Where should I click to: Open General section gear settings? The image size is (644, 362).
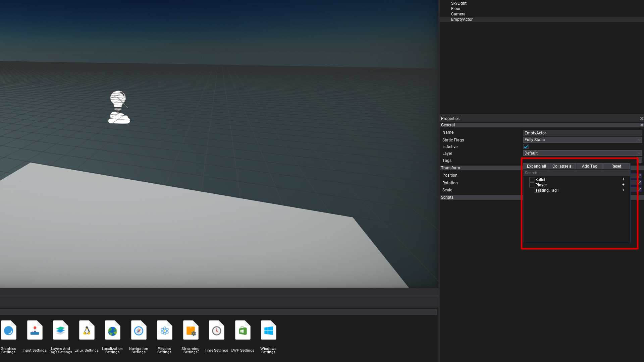[642, 125]
